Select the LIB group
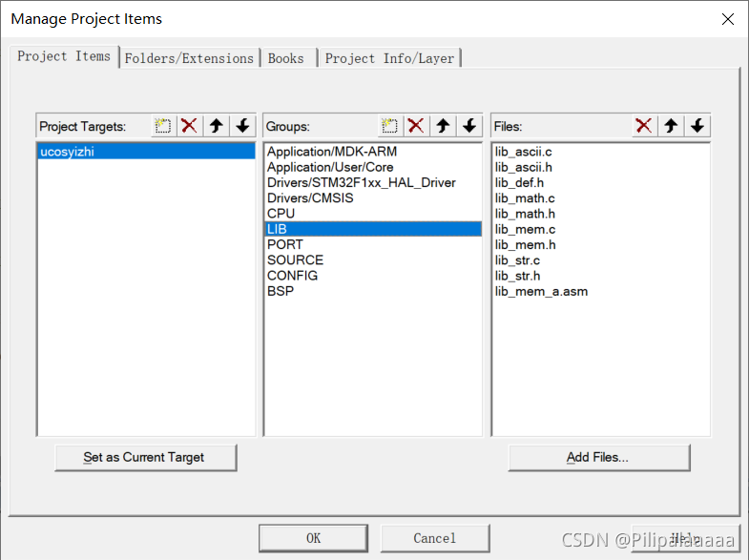749x560 pixels. 373,229
